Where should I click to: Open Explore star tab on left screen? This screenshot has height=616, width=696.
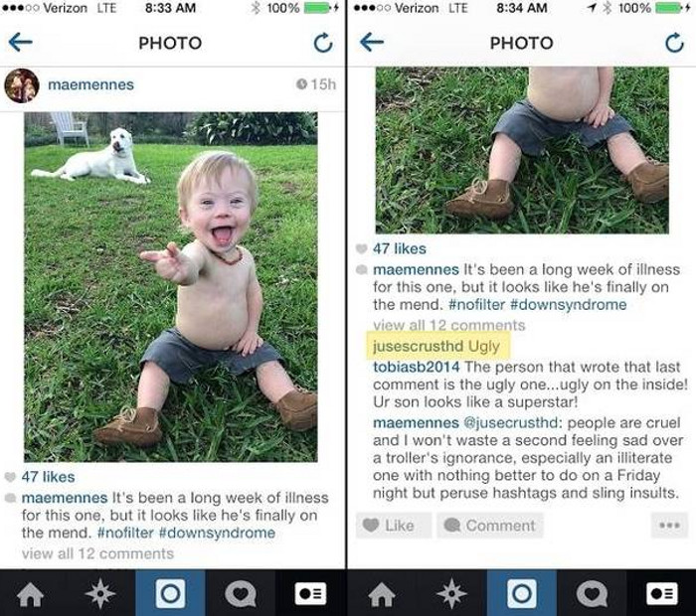point(100,593)
